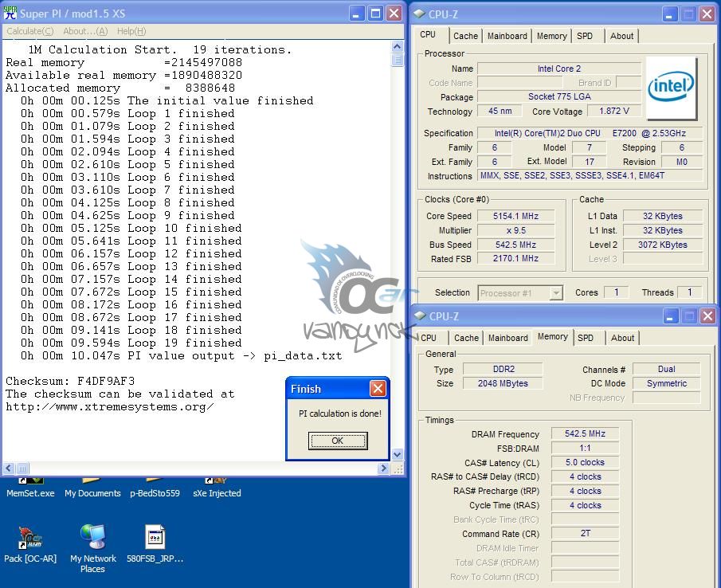Viewport: 721px width, 588px height.
Task: Click the upper CPU-Z title bar icon
Action: (x=419, y=14)
